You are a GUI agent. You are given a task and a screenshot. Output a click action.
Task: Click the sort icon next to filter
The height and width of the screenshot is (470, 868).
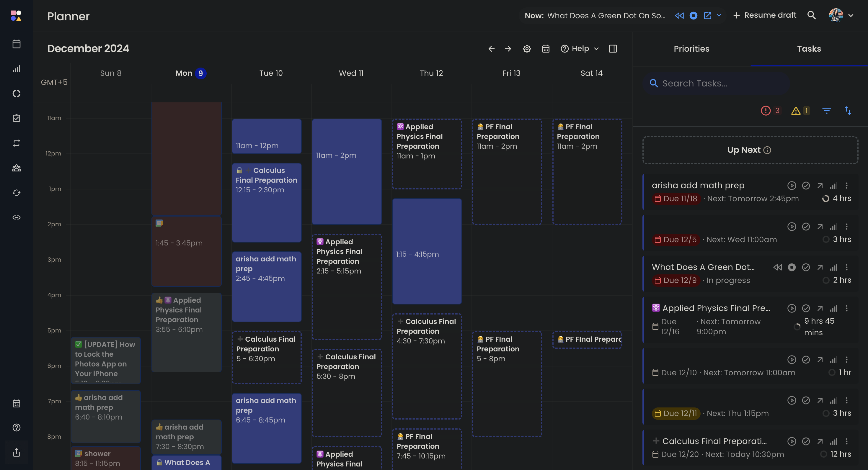pos(848,111)
